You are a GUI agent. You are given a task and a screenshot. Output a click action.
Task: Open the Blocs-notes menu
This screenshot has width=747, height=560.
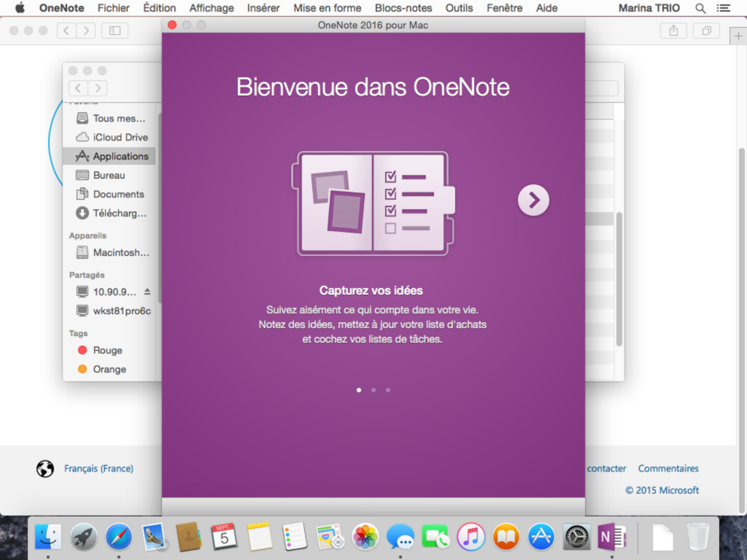(403, 8)
